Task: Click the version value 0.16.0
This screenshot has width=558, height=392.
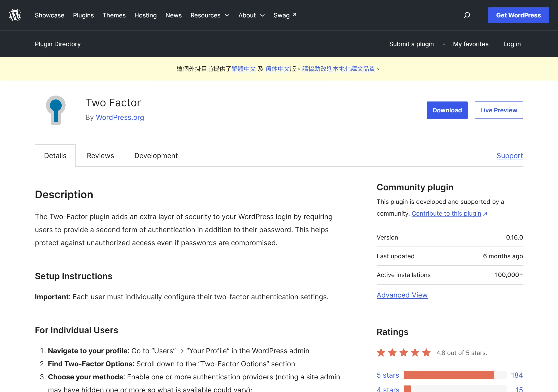Action: click(x=514, y=237)
